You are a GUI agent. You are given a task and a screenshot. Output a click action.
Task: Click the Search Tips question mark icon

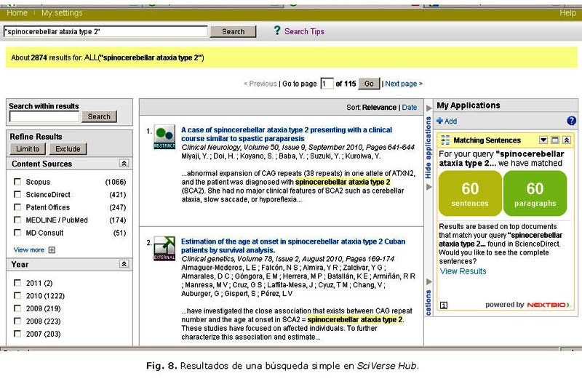276,31
